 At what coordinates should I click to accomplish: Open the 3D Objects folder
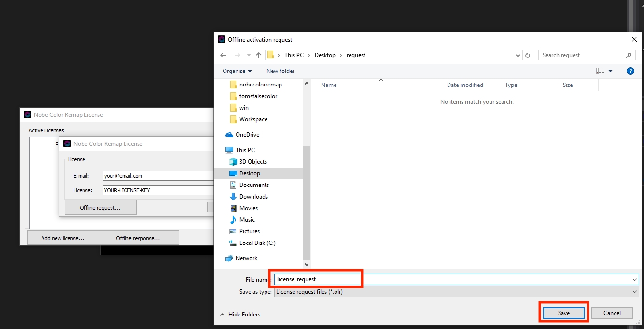[x=249, y=162]
